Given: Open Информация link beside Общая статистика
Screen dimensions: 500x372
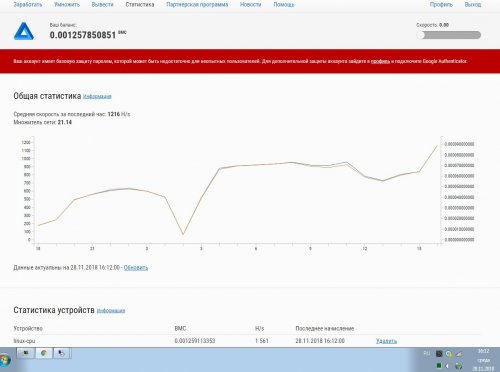Looking at the screenshot, I should (x=97, y=97).
